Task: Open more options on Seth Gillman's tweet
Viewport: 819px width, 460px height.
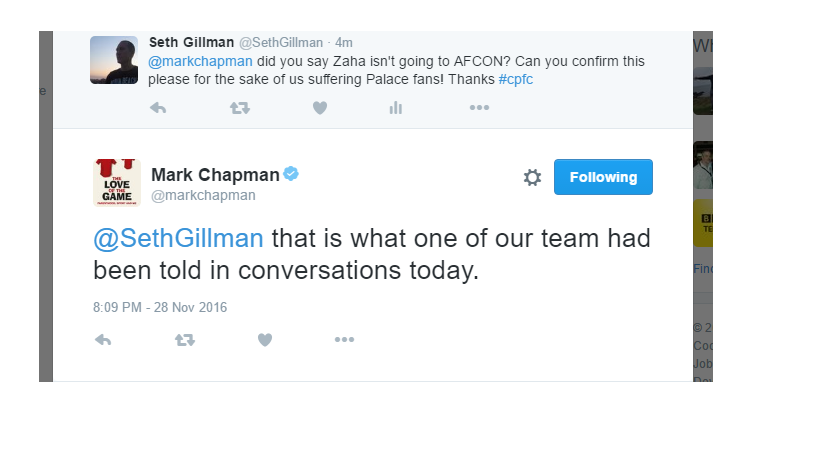Action: coord(479,108)
